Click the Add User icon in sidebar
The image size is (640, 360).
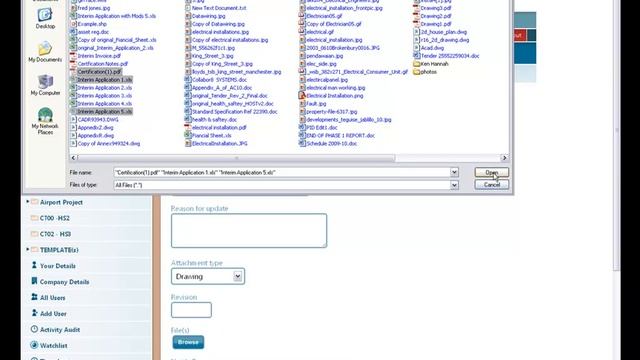[34, 313]
